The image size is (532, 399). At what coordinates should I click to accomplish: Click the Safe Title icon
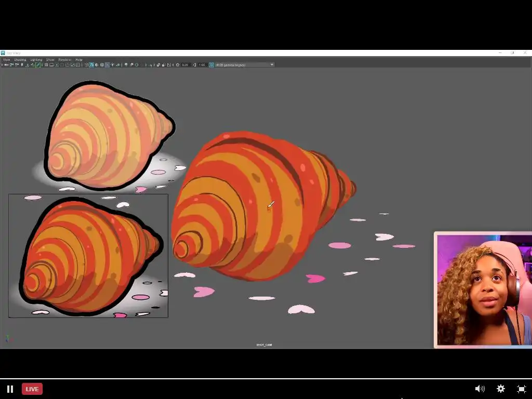coord(78,65)
